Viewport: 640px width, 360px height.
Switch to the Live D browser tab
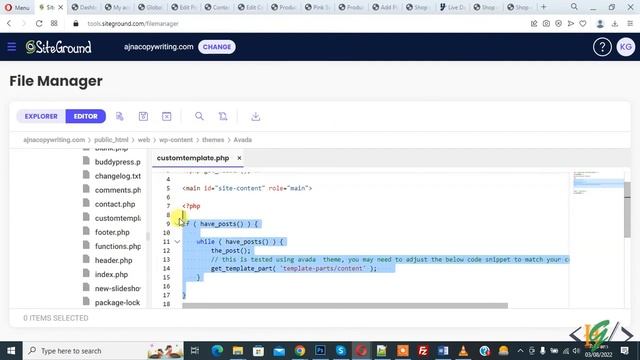[452, 7]
